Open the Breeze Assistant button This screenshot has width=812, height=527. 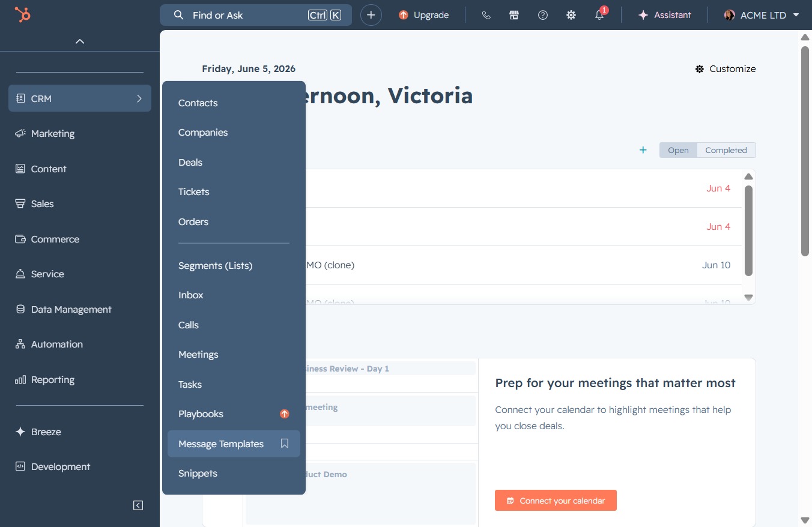(x=665, y=15)
